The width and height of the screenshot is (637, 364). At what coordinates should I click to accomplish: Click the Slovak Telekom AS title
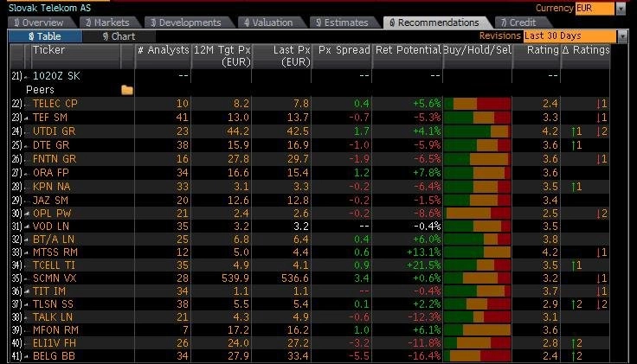49,8
